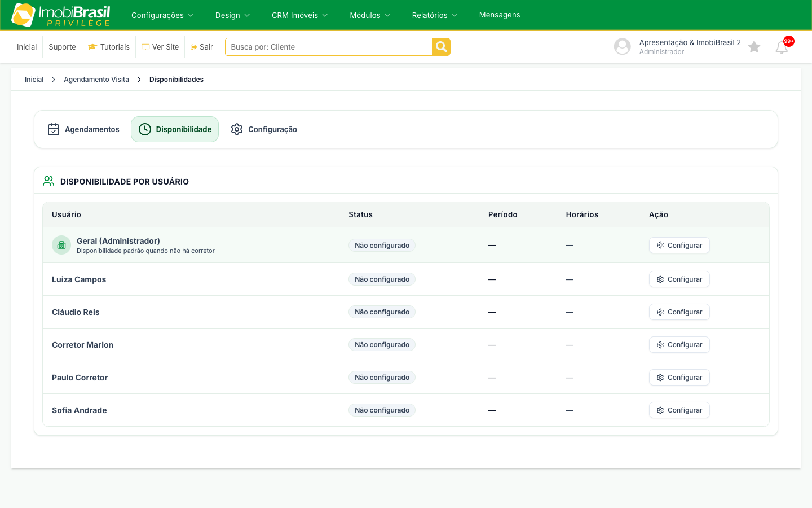Viewport: 812px width, 508px height.
Task: Switch to the Agendamentos tab
Action: pos(83,129)
